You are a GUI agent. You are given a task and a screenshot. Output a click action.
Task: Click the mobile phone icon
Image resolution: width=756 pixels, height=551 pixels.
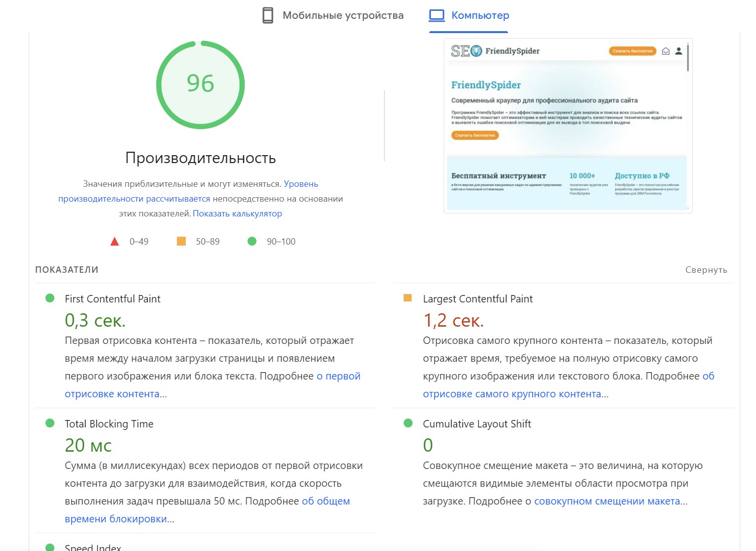pos(267,15)
